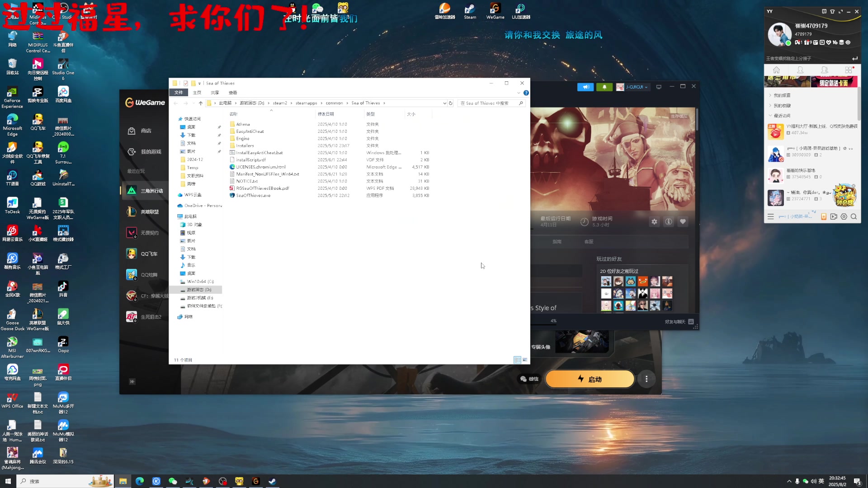Select the Athena folder
Viewport: 868px width, 488px height.
(243, 124)
